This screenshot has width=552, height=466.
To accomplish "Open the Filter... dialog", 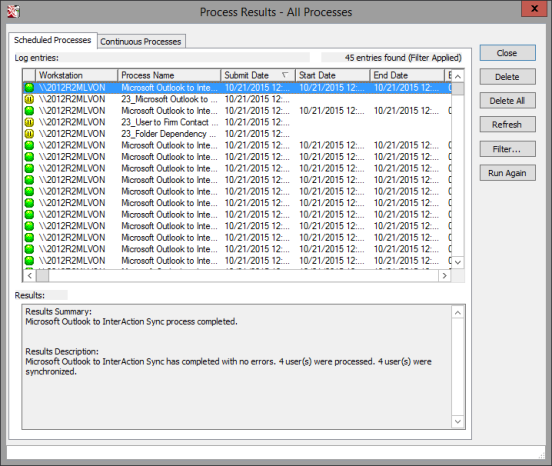I will tap(507, 149).
